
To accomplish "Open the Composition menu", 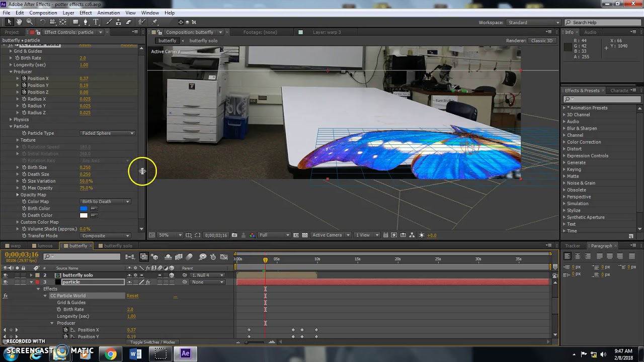I will coord(43,13).
